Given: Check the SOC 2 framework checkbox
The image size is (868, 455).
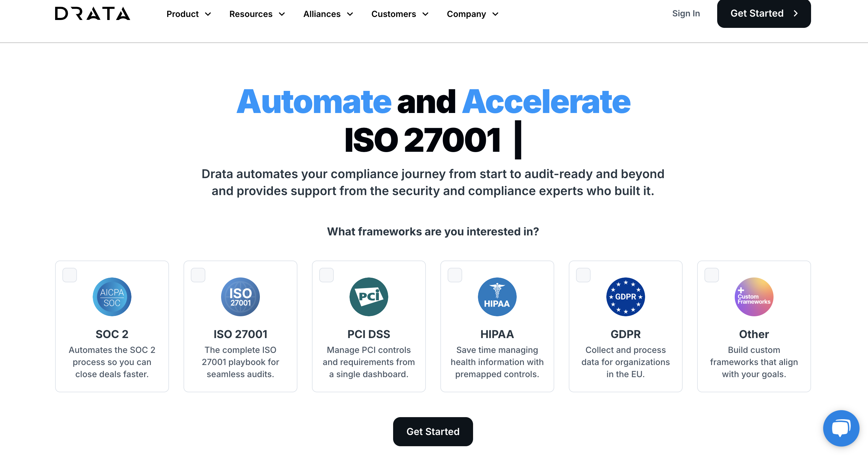Looking at the screenshot, I should 69,275.
